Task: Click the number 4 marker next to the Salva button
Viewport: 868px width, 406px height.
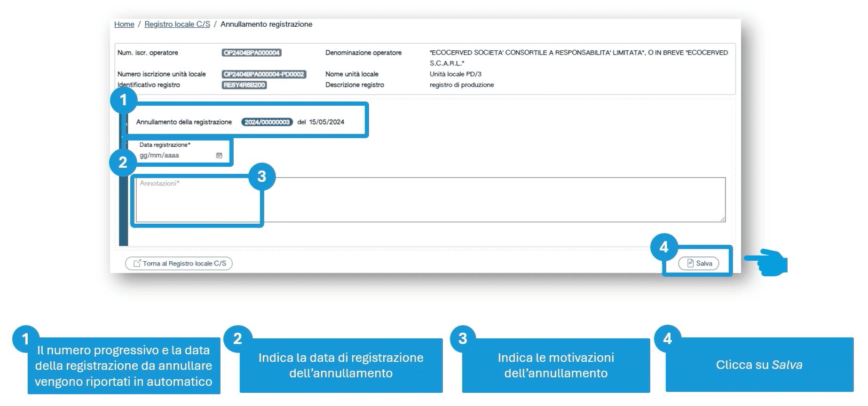Action: click(x=664, y=247)
